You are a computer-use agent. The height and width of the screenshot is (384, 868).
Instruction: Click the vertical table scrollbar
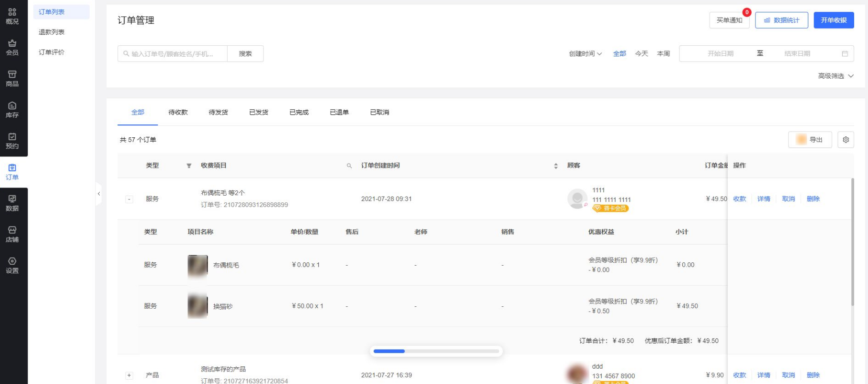point(852,242)
